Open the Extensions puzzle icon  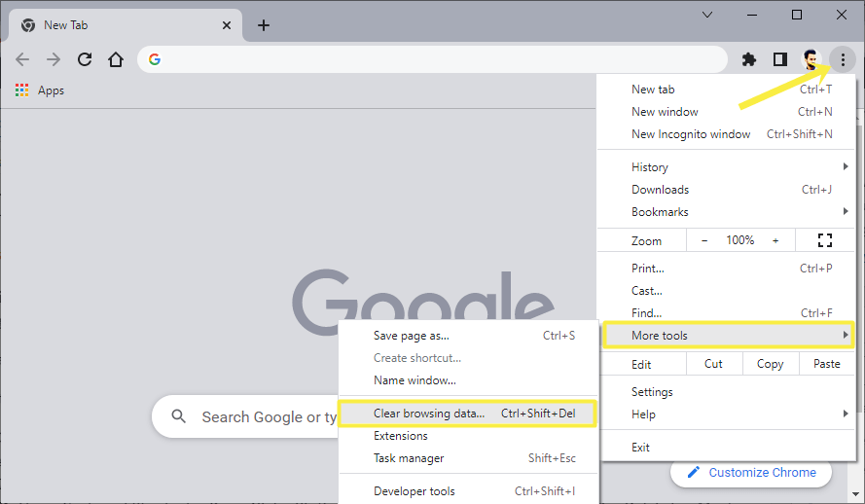pyautogui.click(x=748, y=59)
